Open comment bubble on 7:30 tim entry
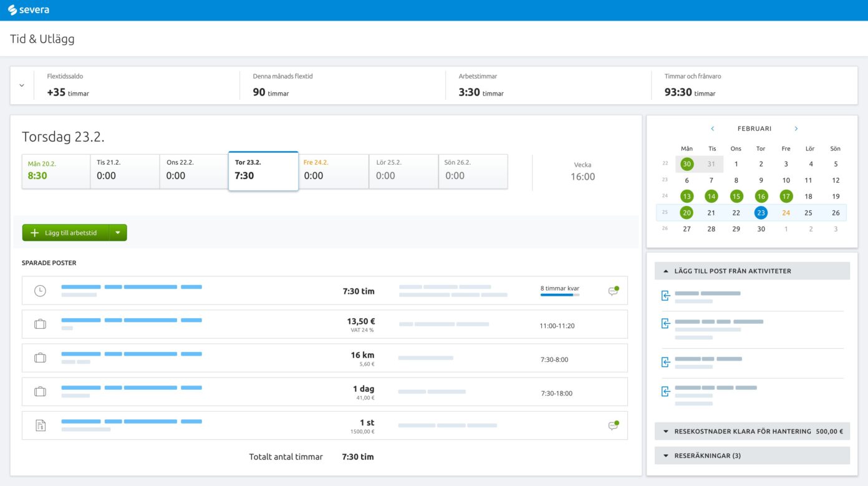The image size is (868, 486). [613, 291]
